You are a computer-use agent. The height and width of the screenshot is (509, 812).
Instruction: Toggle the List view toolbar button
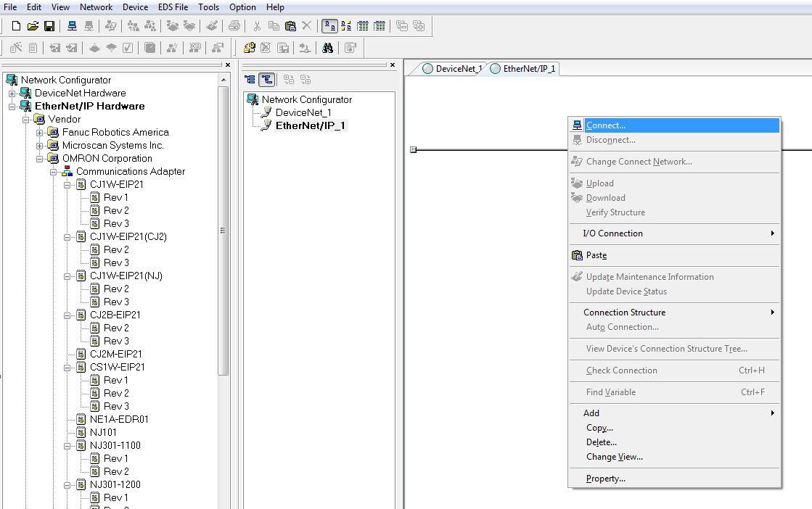click(363, 26)
